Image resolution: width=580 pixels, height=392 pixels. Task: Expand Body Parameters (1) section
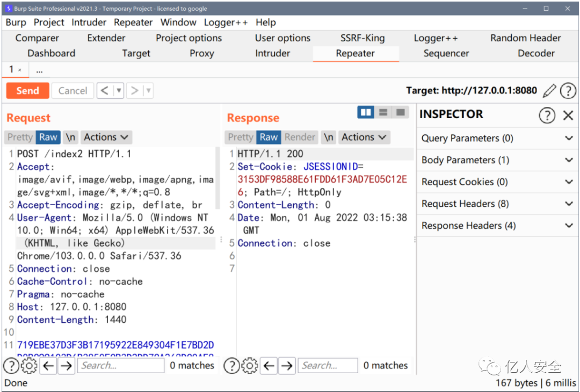click(497, 160)
